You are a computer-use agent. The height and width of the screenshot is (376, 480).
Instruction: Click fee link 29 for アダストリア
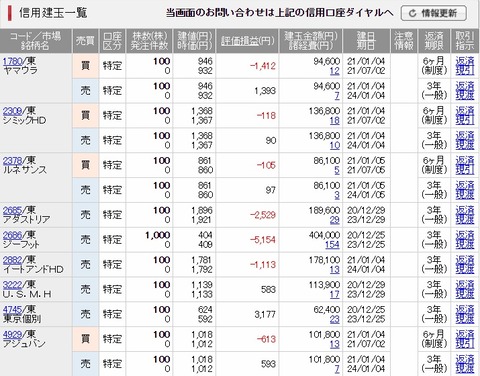334,220
